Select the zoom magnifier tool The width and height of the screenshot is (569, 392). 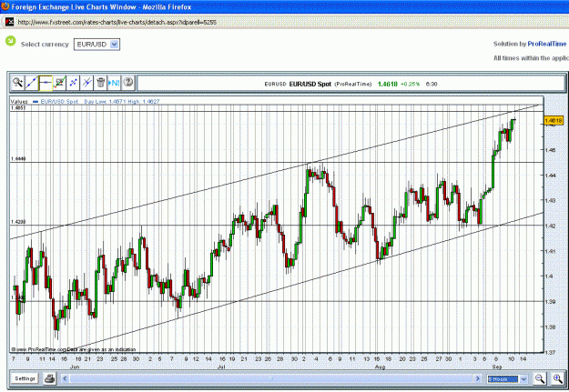pos(17,83)
